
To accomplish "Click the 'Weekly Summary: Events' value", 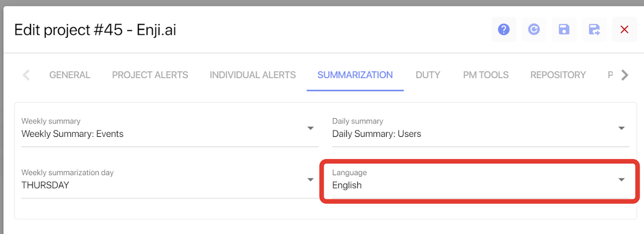I will [72, 134].
